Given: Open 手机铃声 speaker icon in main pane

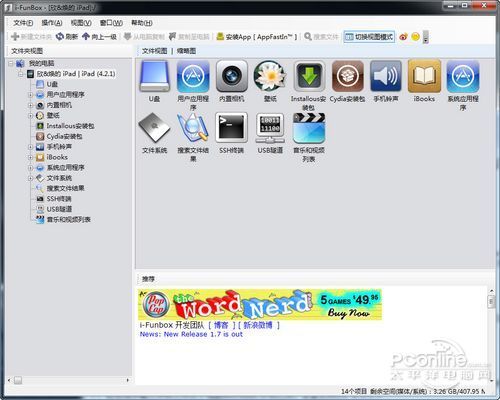Looking at the screenshot, I should (386, 76).
